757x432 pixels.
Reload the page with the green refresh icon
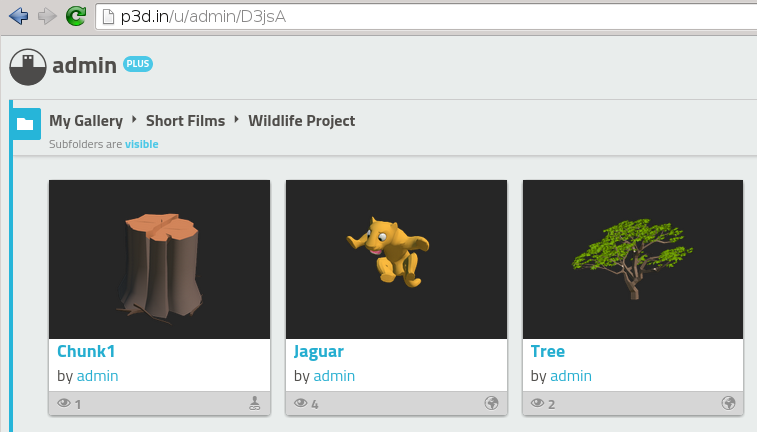(76, 16)
